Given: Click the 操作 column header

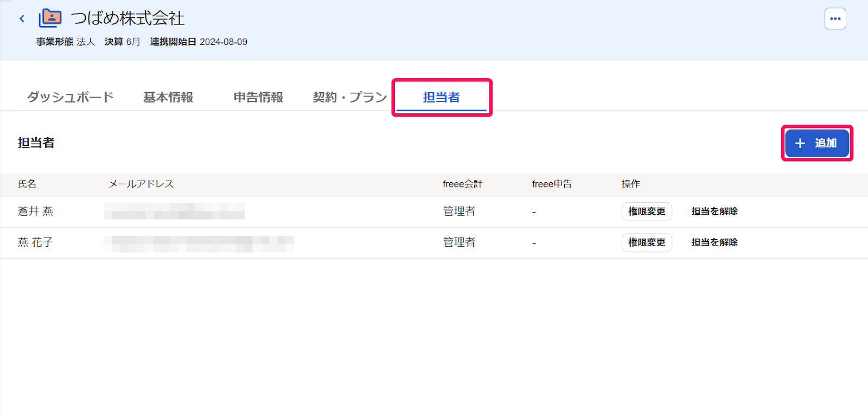Looking at the screenshot, I should pyautogui.click(x=631, y=184).
